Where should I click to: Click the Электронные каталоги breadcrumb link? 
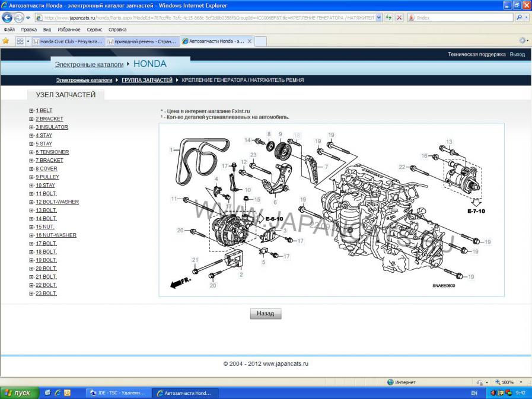point(84,80)
